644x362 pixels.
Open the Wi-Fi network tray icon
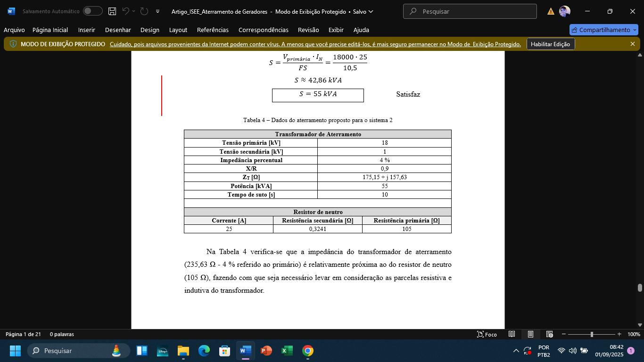click(561, 351)
